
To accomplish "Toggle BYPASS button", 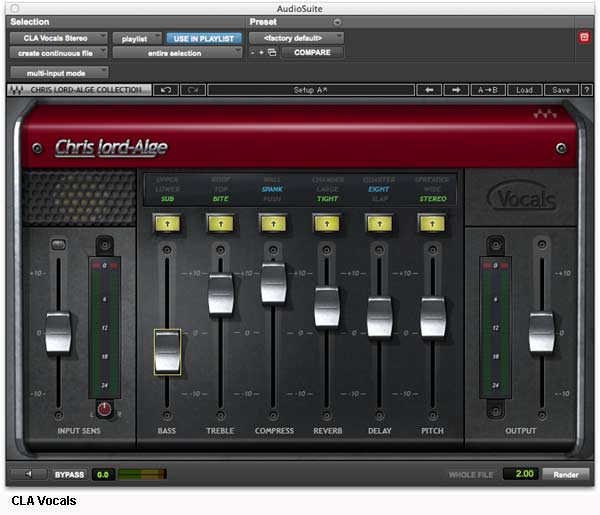I will click(69, 474).
